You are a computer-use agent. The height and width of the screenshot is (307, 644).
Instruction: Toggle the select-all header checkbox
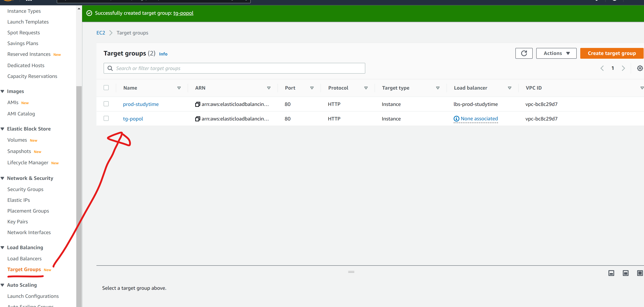(x=106, y=88)
